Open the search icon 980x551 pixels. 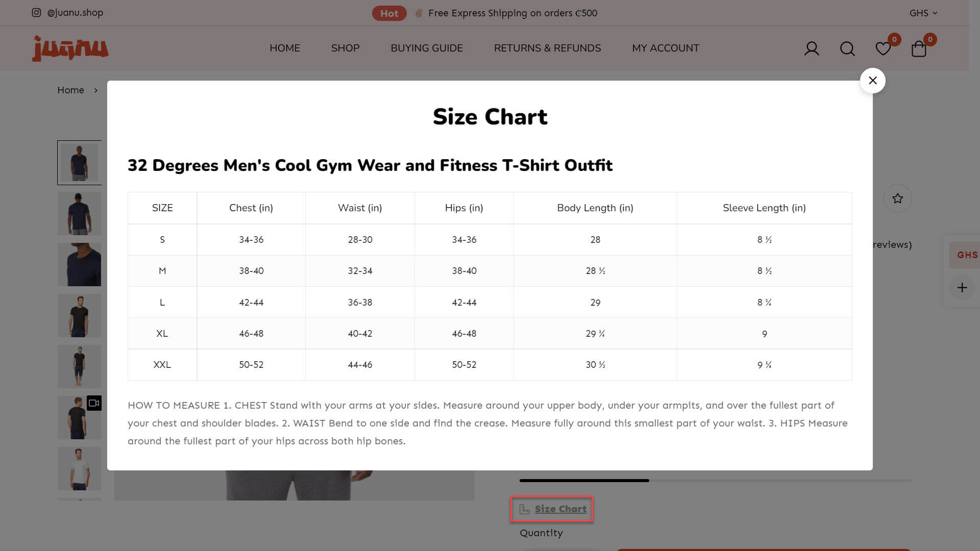(x=847, y=48)
